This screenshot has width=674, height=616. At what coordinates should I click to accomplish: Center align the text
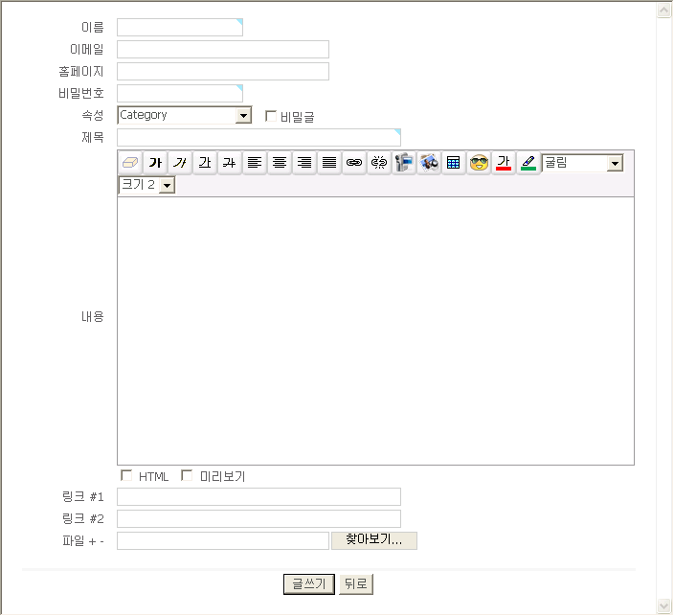coord(280,163)
